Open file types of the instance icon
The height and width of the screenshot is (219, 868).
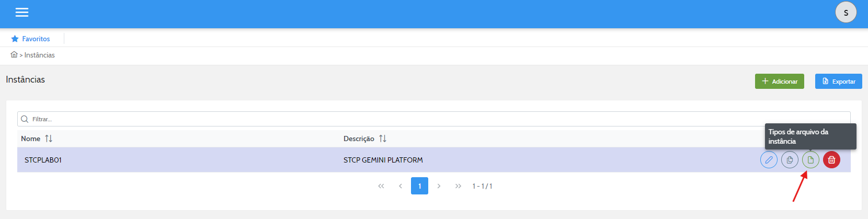pyautogui.click(x=810, y=160)
